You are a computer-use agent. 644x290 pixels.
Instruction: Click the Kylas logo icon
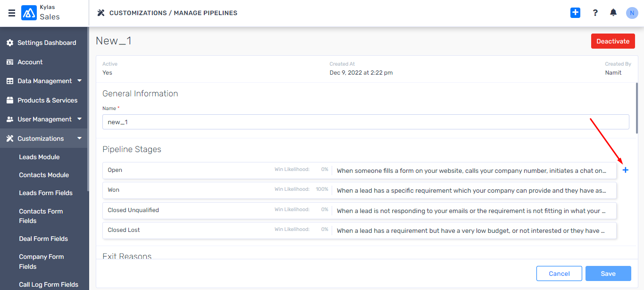29,13
